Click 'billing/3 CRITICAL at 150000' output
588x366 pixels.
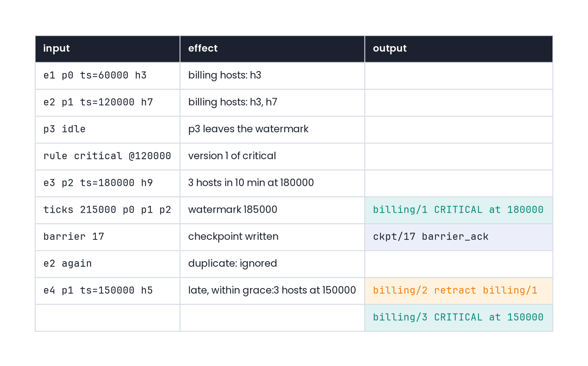[x=459, y=318]
